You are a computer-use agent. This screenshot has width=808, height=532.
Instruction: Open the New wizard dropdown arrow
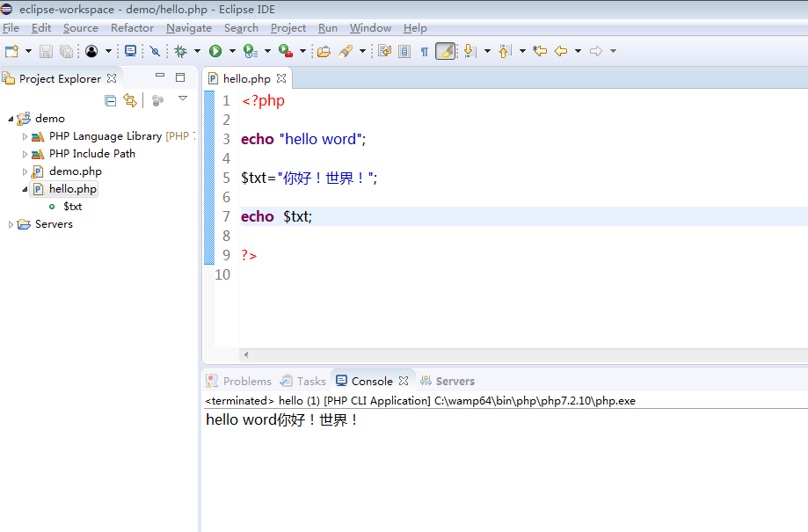pyautogui.click(x=28, y=51)
